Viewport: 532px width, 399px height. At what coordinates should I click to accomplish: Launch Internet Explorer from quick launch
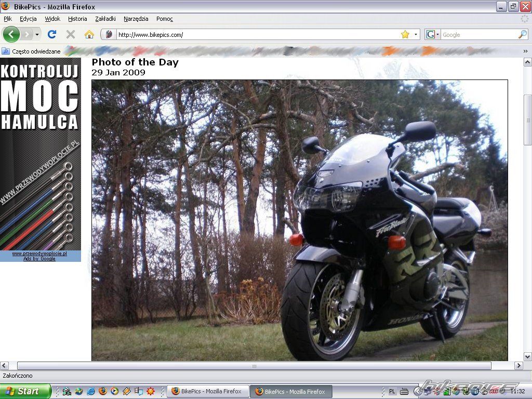[x=90, y=391]
